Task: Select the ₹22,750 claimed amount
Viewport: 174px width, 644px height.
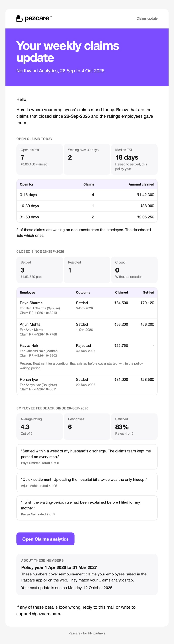Action: pyautogui.click(x=121, y=346)
